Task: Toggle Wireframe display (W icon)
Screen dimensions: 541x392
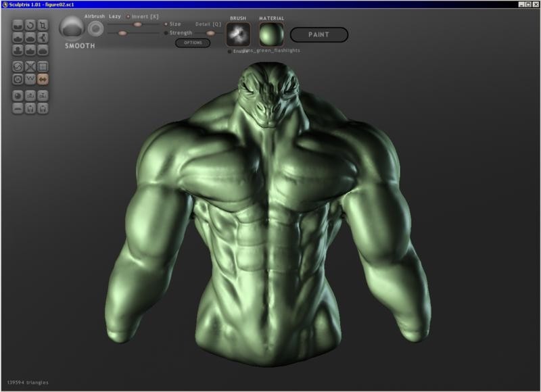Action: pyautogui.click(x=30, y=79)
